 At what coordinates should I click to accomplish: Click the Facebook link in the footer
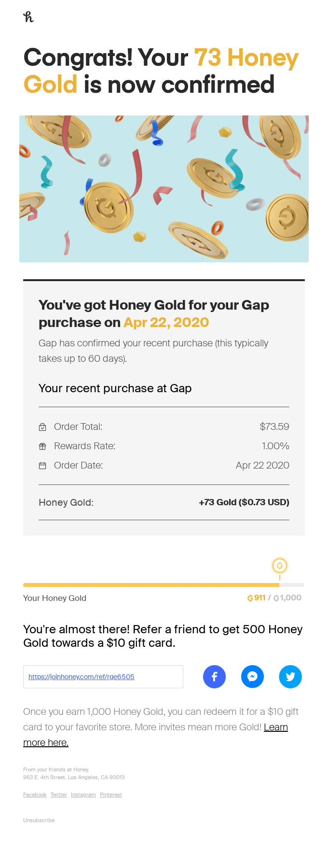tap(34, 795)
